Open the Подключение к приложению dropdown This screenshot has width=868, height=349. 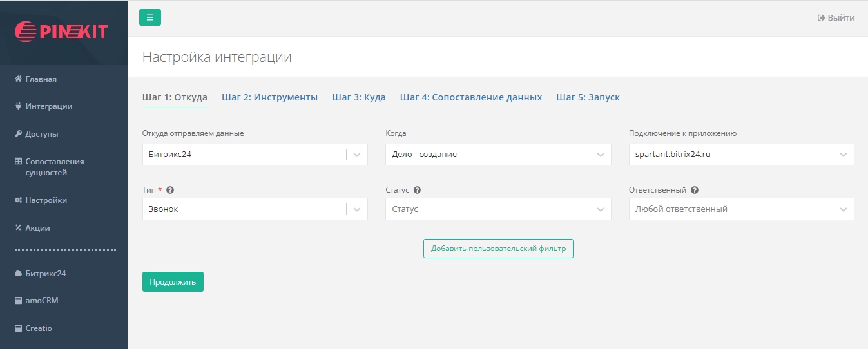[x=741, y=155]
